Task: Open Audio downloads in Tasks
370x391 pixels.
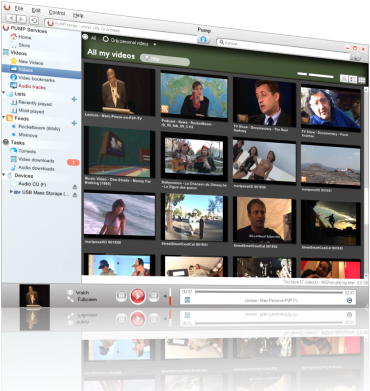Action: click(32, 168)
